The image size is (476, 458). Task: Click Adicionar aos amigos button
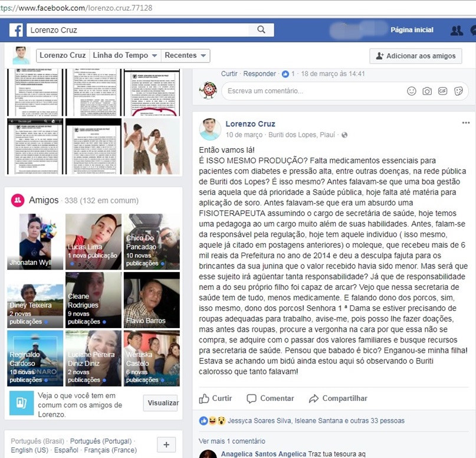tap(415, 56)
